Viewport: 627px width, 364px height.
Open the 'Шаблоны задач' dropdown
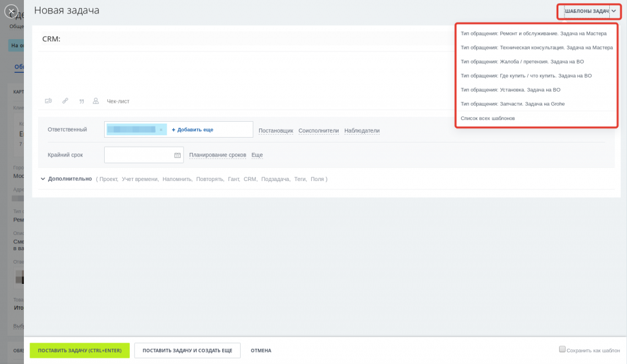[x=590, y=11]
